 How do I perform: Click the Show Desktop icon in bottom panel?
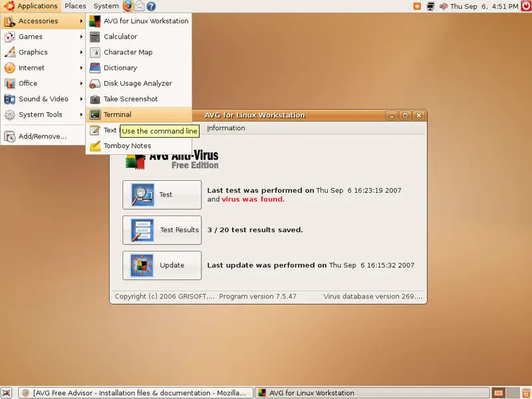[7, 393]
